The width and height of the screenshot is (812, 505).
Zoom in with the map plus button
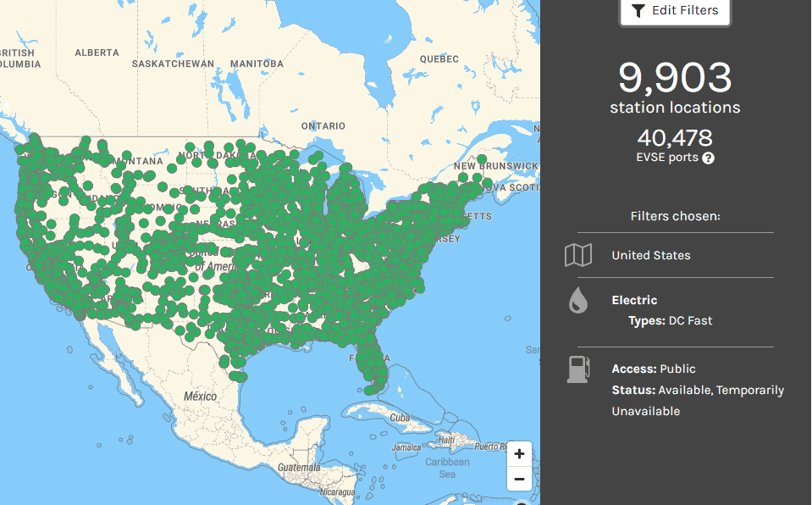point(519,453)
